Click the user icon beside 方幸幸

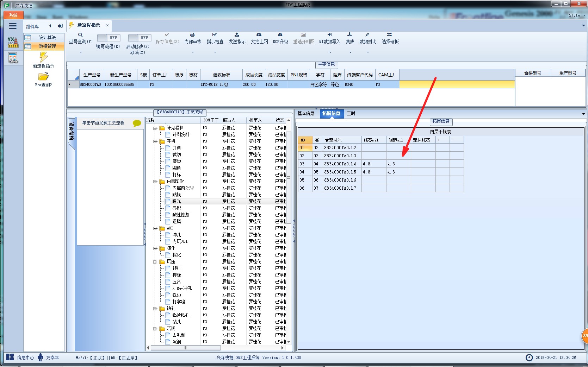[x=41, y=357]
